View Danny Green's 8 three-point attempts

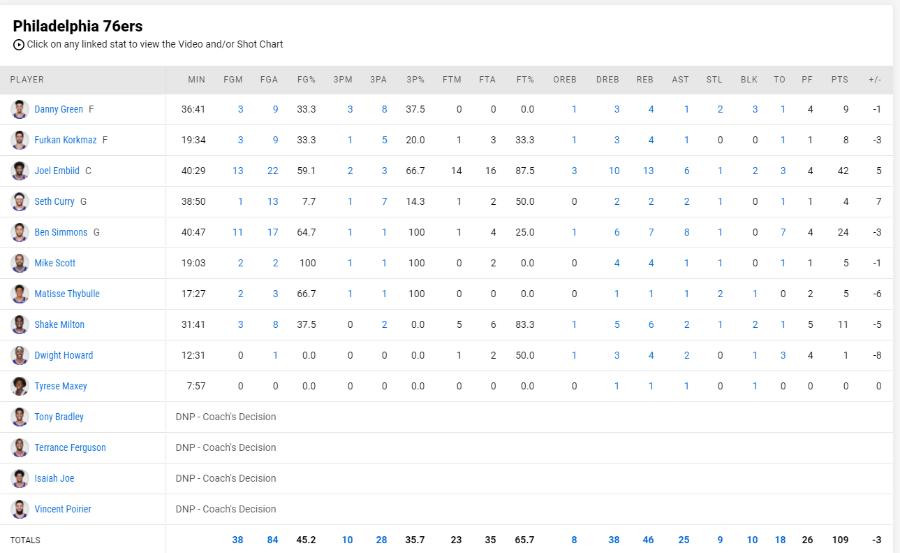point(385,109)
